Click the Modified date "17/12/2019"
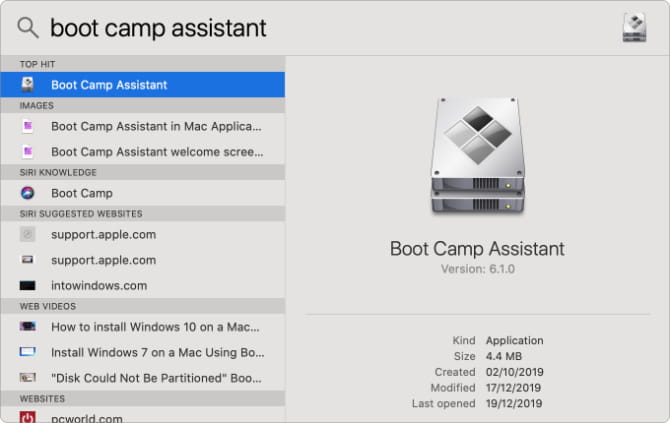This screenshot has height=423, width=670. pyautogui.click(x=513, y=388)
